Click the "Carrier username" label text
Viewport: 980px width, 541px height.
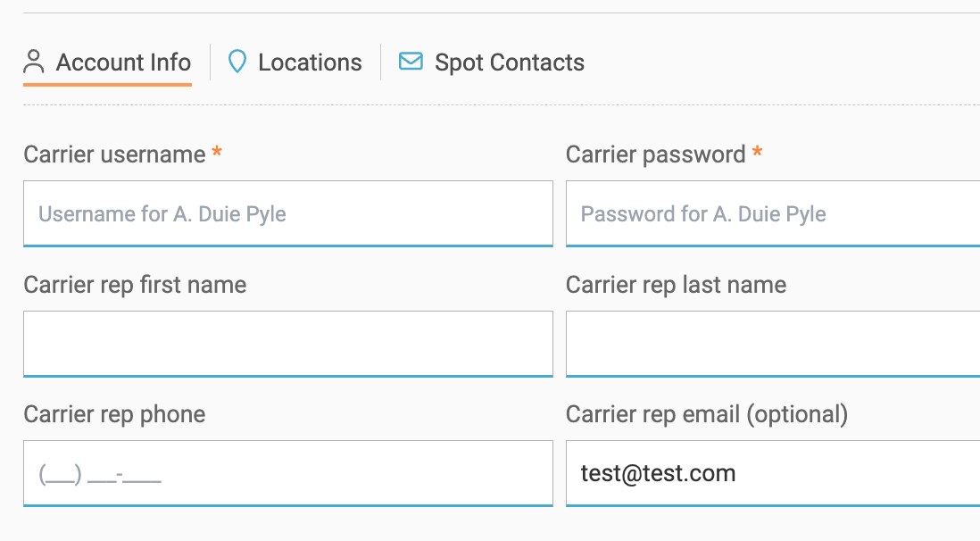coord(114,154)
